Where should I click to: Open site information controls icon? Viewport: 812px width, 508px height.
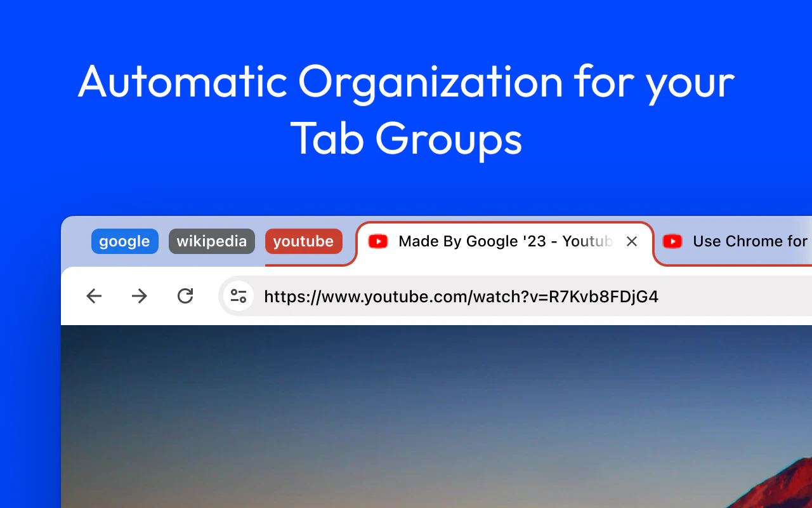tap(239, 296)
